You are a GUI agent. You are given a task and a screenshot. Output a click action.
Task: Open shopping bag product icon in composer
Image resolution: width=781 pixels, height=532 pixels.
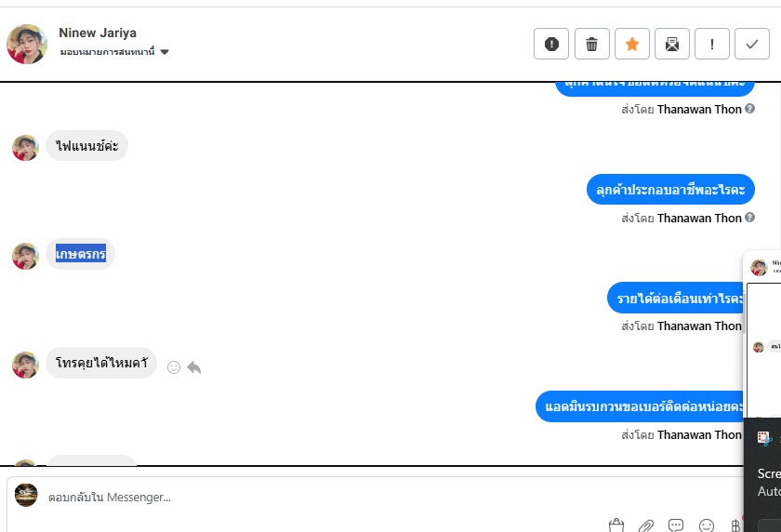coord(616,525)
